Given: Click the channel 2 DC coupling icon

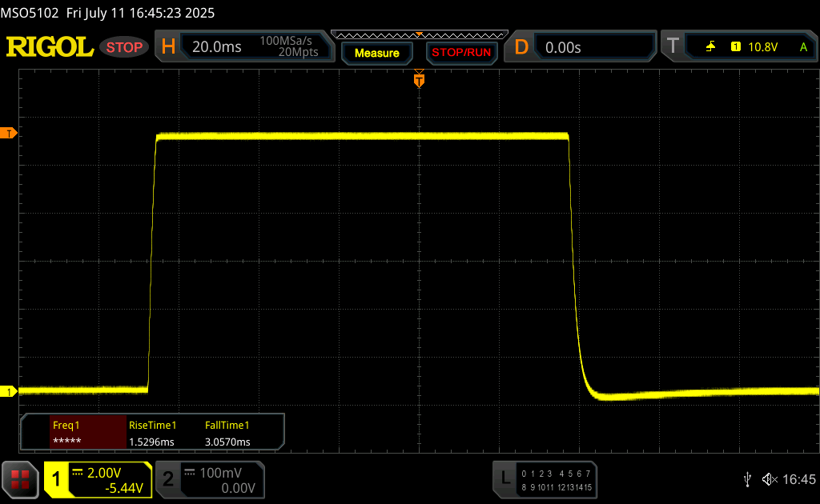Looking at the screenshot, I should [x=190, y=473].
